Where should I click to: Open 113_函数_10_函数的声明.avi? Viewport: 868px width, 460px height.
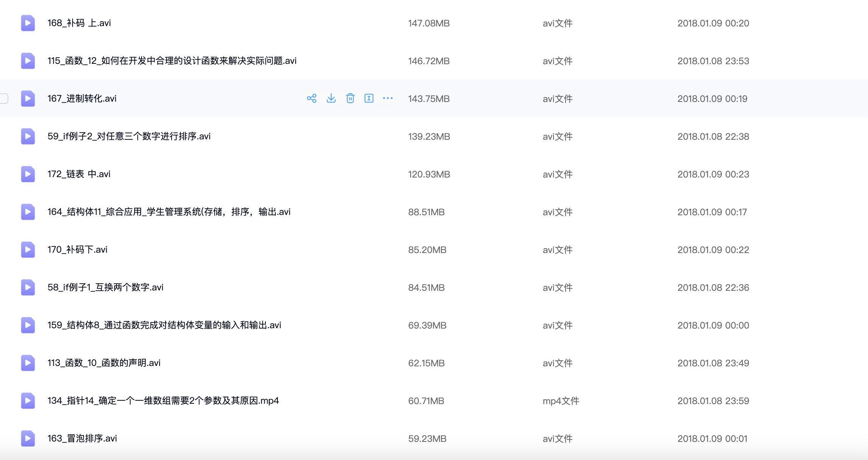[x=104, y=363]
